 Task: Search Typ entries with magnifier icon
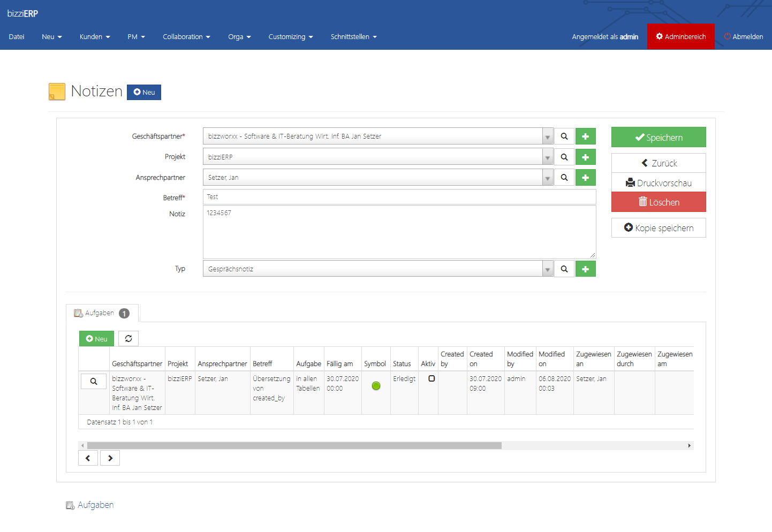pos(564,269)
